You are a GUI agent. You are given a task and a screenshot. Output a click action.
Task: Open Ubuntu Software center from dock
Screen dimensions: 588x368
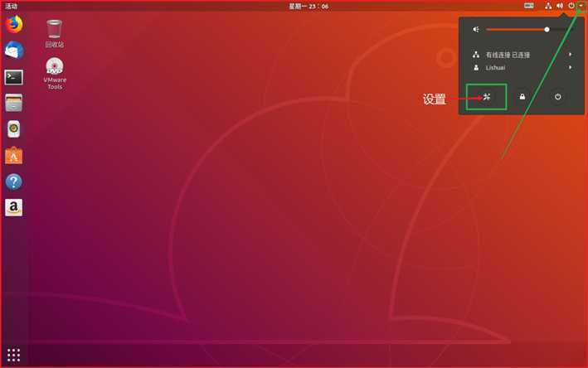pyautogui.click(x=14, y=156)
